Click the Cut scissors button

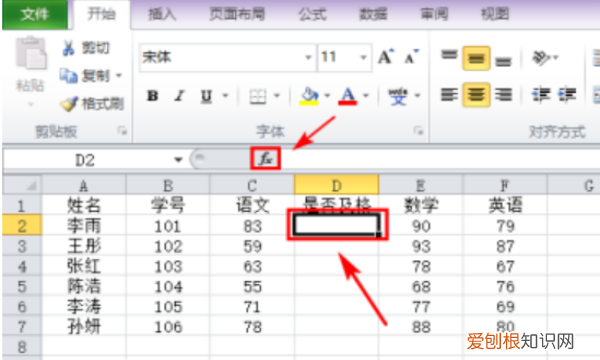coord(86,48)
